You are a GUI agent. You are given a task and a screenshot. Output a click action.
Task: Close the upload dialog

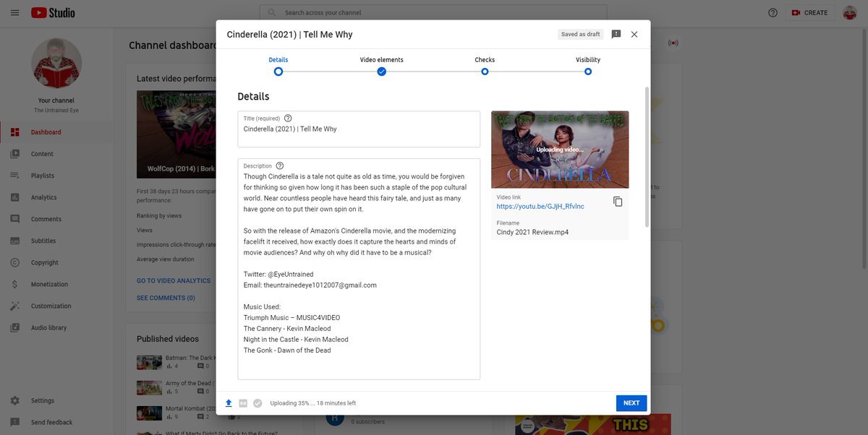click(634, 34)
